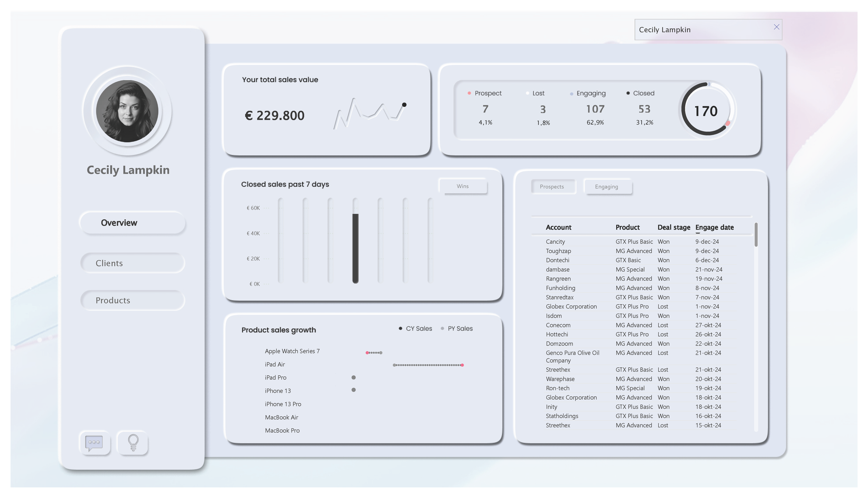The width and height of the screenshot is (868, 498).
Task: Click the lightbulb ideas icon
Action: tap(133, 443)
